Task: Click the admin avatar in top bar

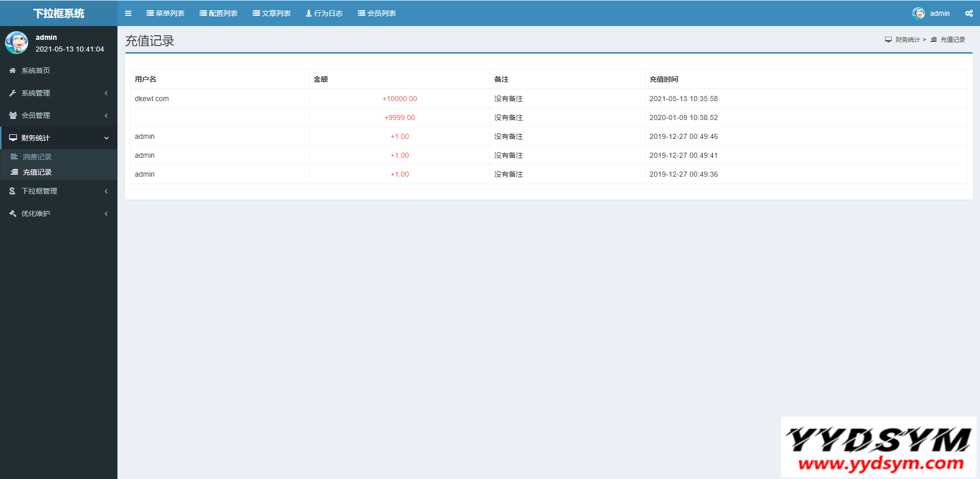Action: pyautogui.click(x=918, y=13)
